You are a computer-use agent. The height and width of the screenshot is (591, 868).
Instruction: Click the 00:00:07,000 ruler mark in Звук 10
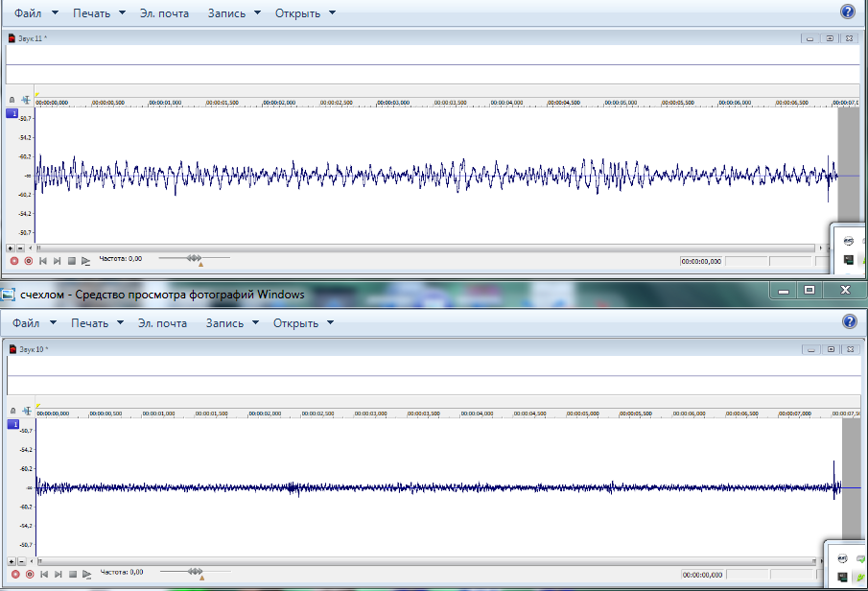pyautogui.click(x=795, y=414)
